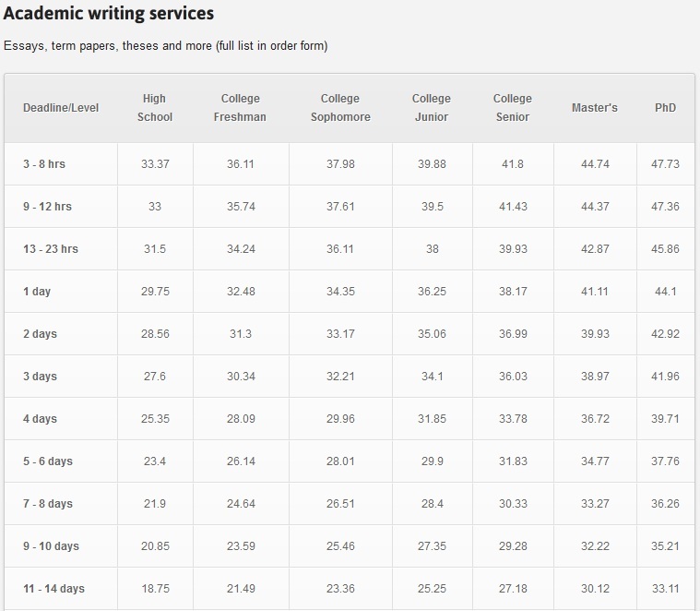The width and height of the screenshot is (700, 611).
Task: Select the 11 - 14 days row label
Action: (x=53, y=588)
